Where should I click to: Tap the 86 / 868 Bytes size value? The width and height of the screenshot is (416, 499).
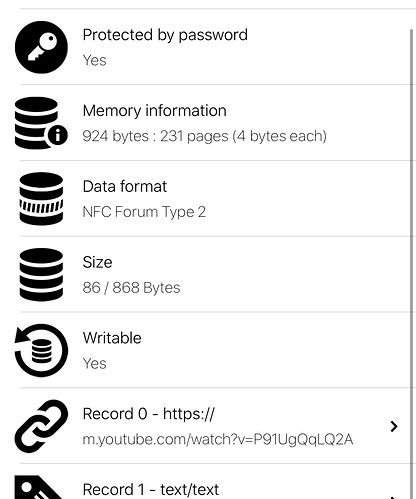pos(131,288)
